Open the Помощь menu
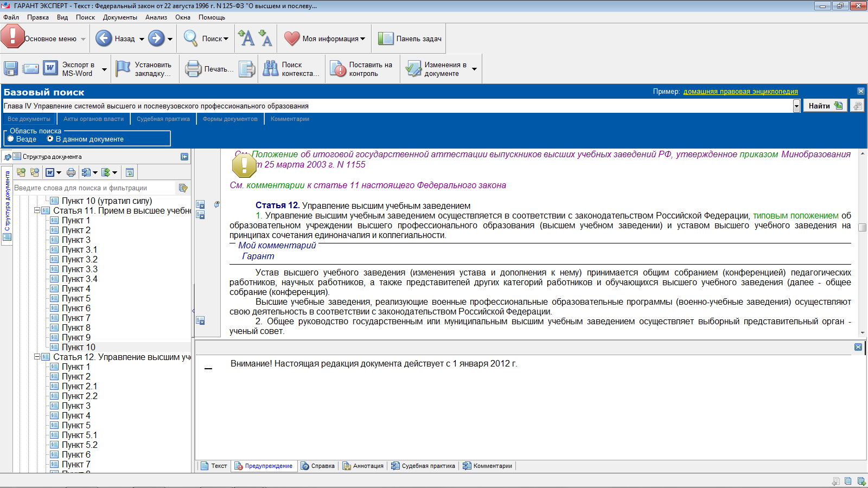Screen dimensions: 868x488 point(212,17)
